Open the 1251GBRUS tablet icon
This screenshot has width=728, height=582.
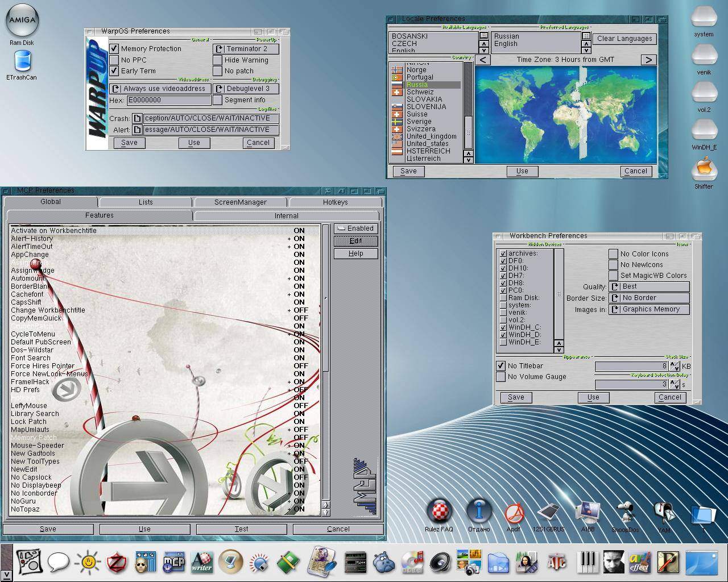coord(549,514)
